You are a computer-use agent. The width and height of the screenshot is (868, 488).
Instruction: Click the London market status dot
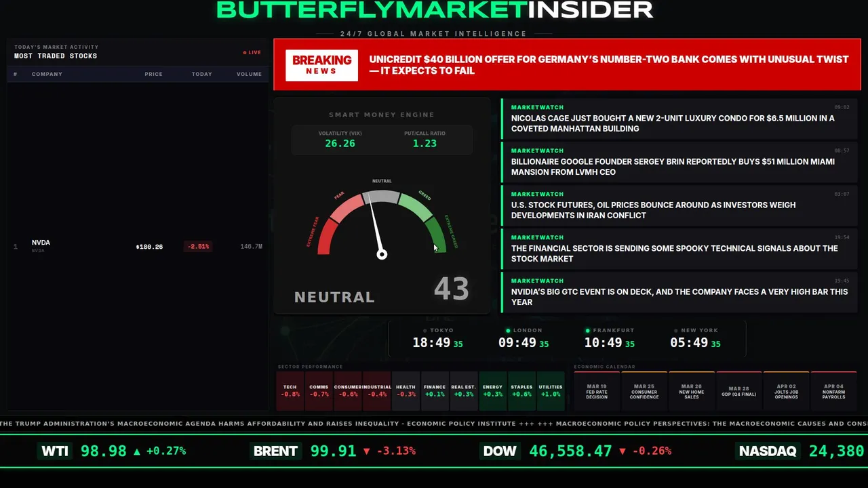(509, 331)
